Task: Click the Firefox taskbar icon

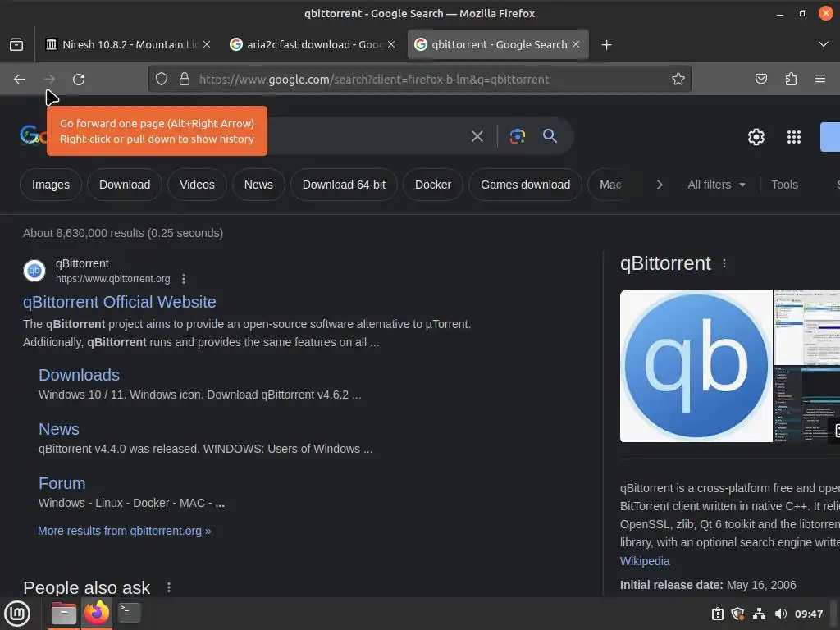Action: tap(97, 614)
